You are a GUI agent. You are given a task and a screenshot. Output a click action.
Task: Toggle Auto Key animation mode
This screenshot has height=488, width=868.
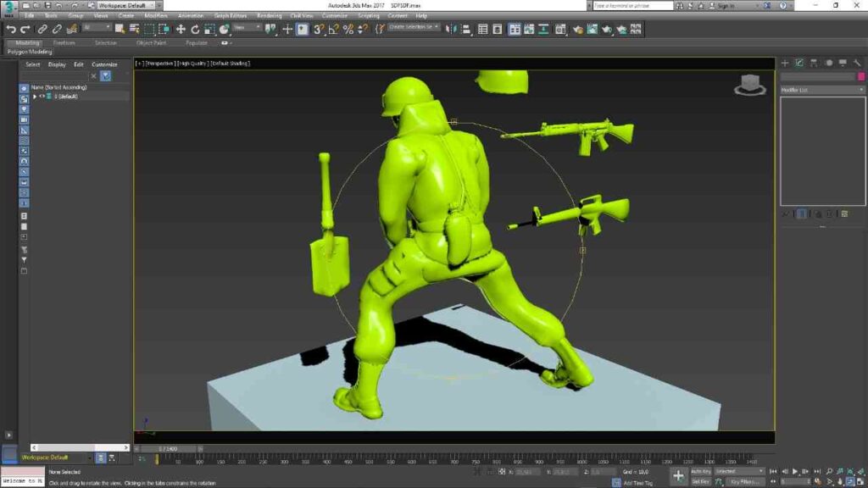pos(701,471)
